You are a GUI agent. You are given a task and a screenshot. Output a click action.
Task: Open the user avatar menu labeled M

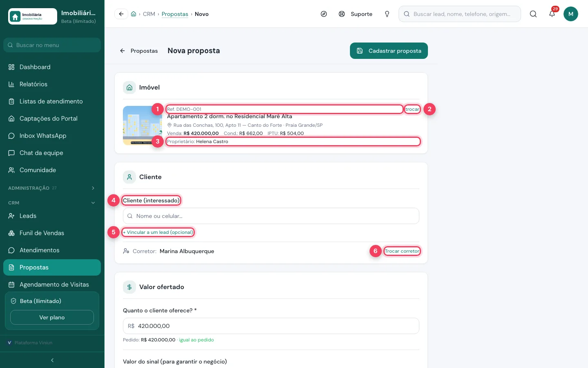pos(571,14)
